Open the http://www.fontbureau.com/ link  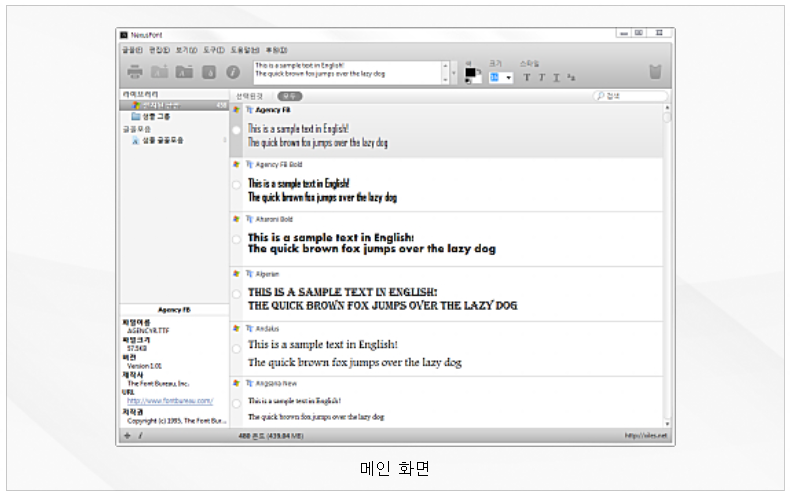tap(170, 401)
